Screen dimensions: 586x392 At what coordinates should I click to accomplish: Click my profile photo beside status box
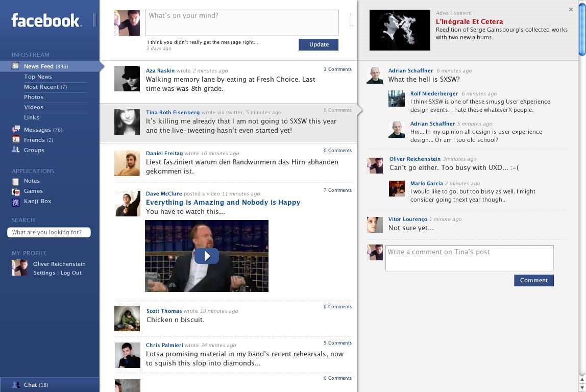coord(127,23)
